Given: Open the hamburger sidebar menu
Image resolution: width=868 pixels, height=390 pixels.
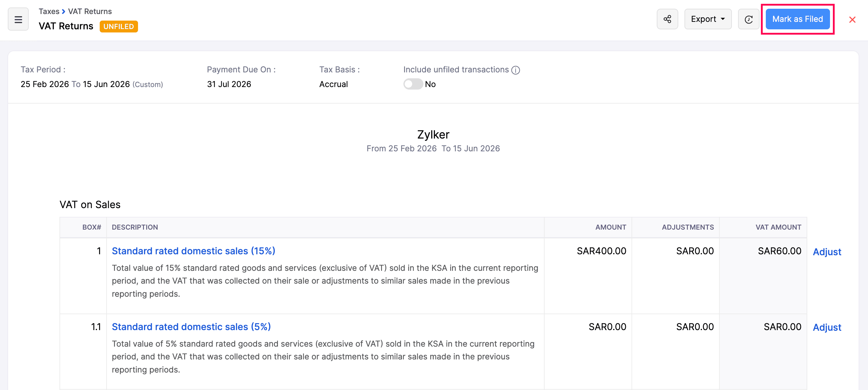Looking at the screenshot, I should [18, 19].
